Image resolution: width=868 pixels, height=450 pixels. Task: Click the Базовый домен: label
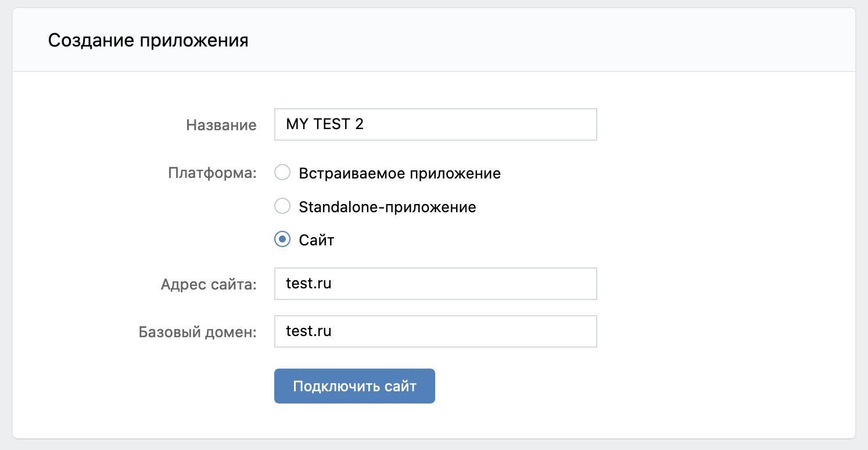(198, 333)
